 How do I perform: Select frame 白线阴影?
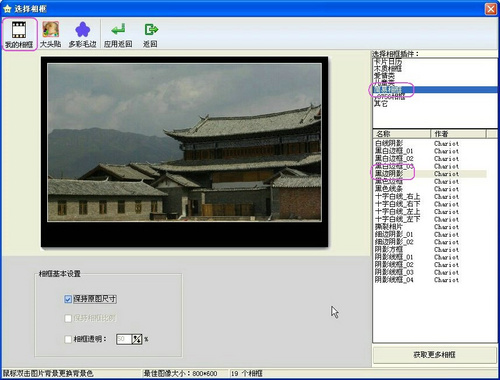[389, 143]
